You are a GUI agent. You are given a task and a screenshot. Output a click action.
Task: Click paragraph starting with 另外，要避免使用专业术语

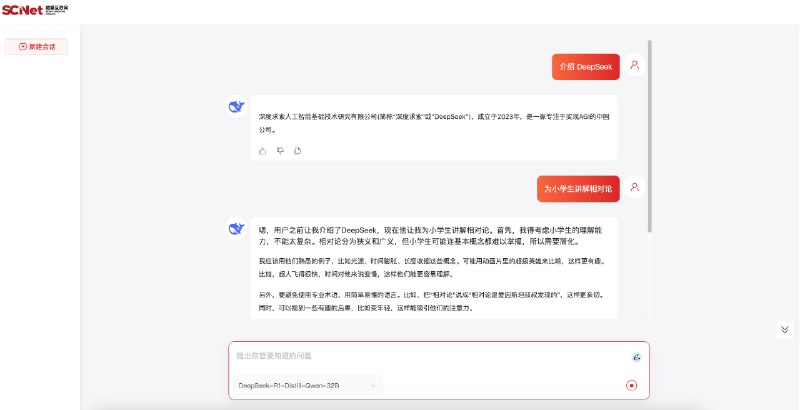pyautogui.click(x=433, y=301)
